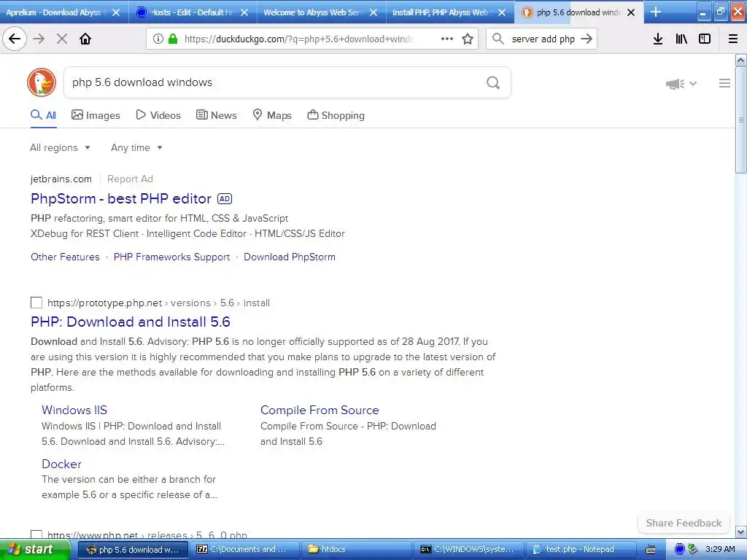Open the Windows start menu
747x560 pixels.
point(35,550)
